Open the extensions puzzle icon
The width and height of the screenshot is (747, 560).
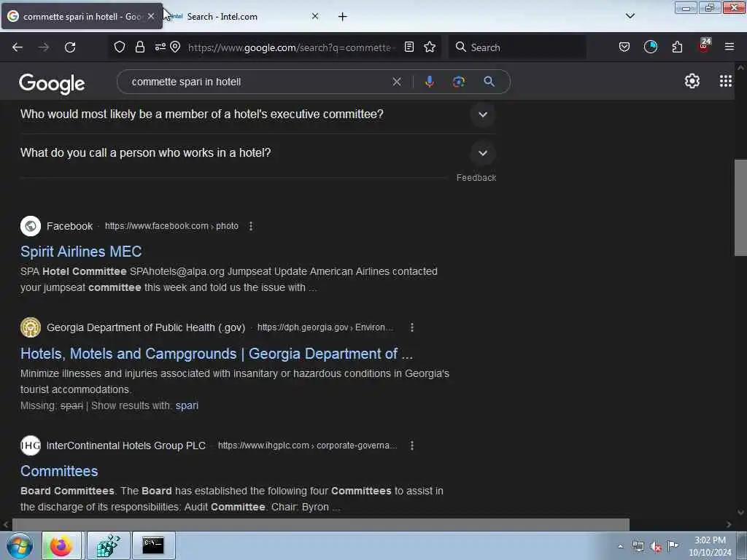tap(678, 47)
